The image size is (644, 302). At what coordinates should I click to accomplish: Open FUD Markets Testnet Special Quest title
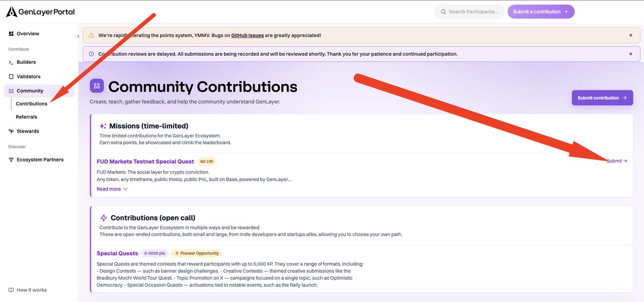145,161
